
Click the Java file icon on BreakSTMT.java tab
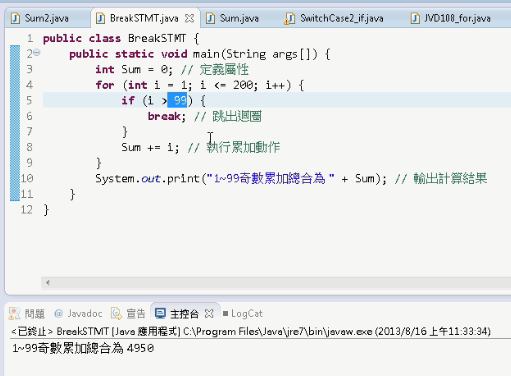point(100,18)
